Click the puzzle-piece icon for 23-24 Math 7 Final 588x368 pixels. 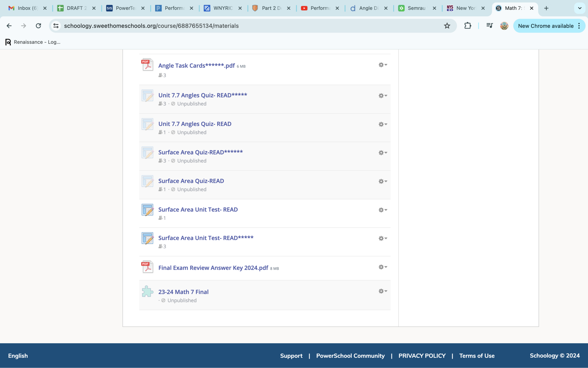(x=147, y=291)
